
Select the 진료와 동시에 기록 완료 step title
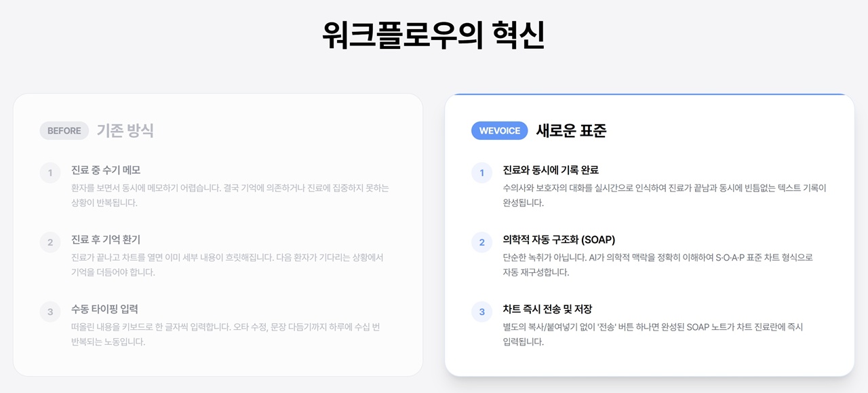click(551, 170)
